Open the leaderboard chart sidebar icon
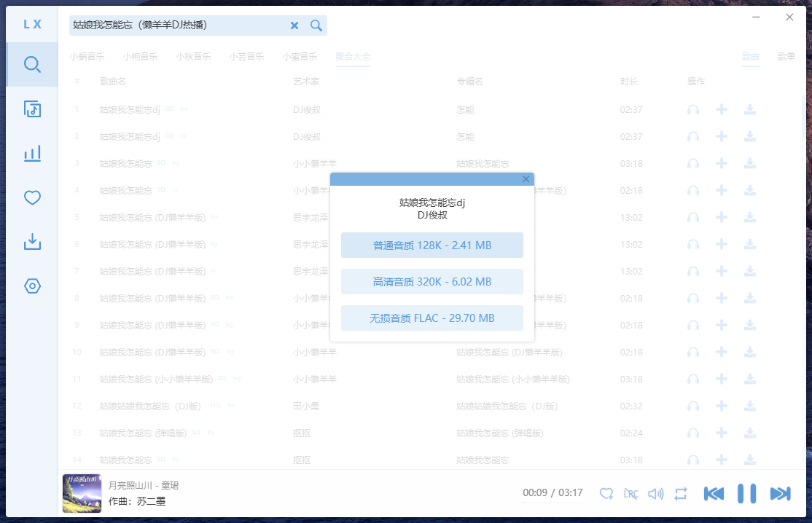 (32, 153)
